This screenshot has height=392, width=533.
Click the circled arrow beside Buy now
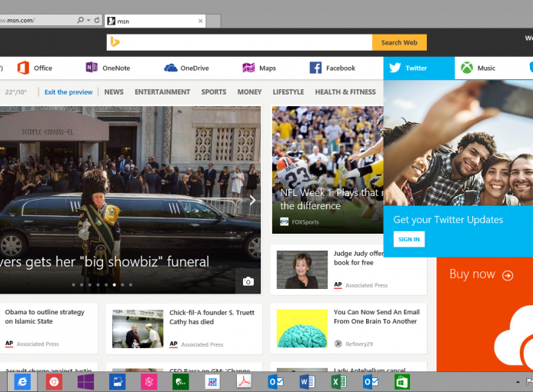click(508, 275)
